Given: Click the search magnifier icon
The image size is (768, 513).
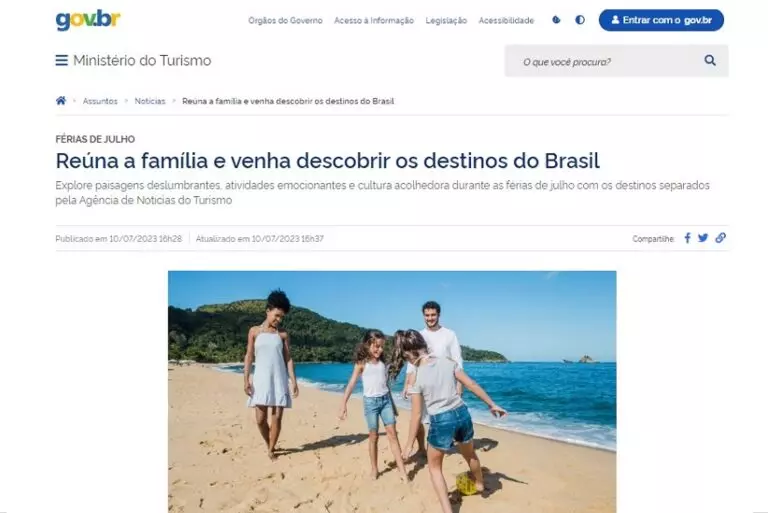Looking at the screenshot, I should 710,61.
